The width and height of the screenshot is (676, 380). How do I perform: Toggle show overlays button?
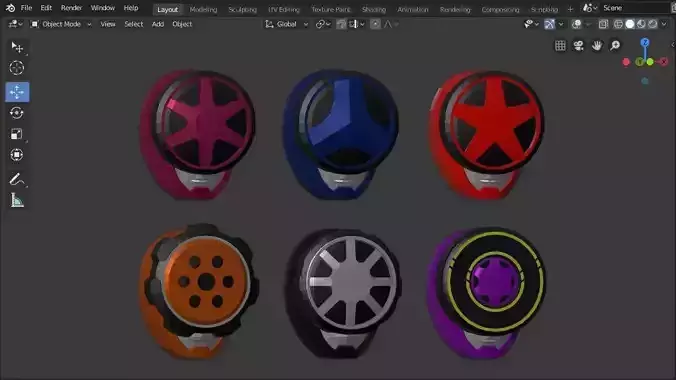576,24
